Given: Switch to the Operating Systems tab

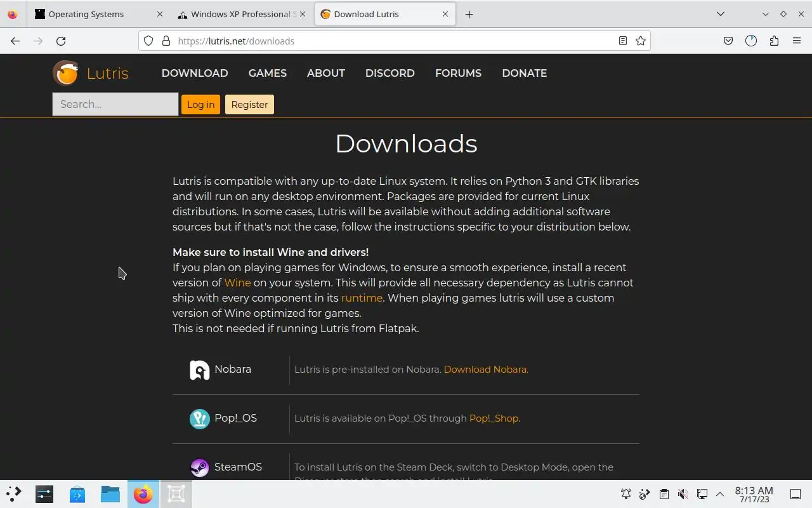Looking at the screenshot, I should click(x=99, y=14).
